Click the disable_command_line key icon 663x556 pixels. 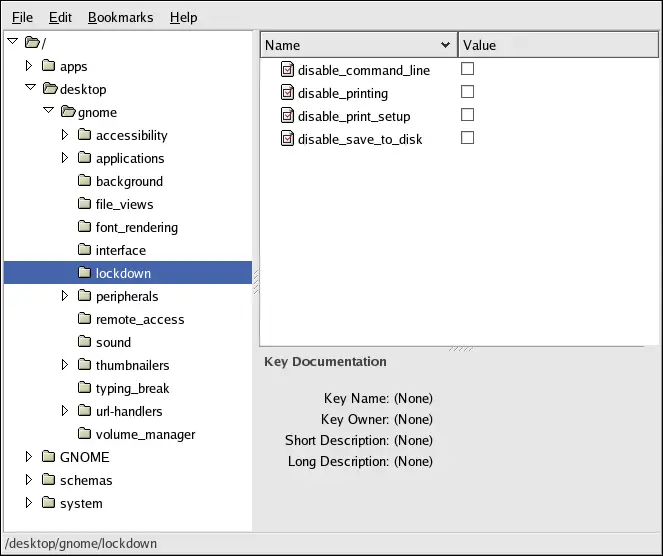(x=287, y=70)
